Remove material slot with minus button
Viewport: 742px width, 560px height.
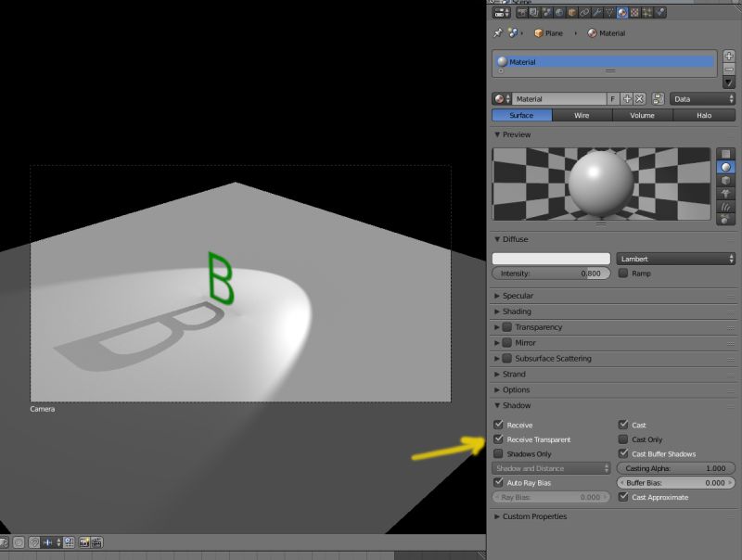click(729, 69)
